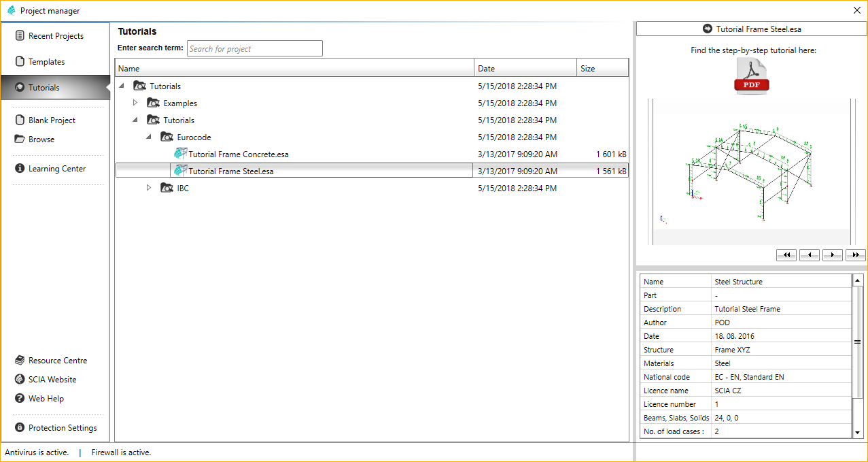The width and height of the screenshot is (868, 462).
Task: Show the next preview image
Action: click(x=833, y=255)
